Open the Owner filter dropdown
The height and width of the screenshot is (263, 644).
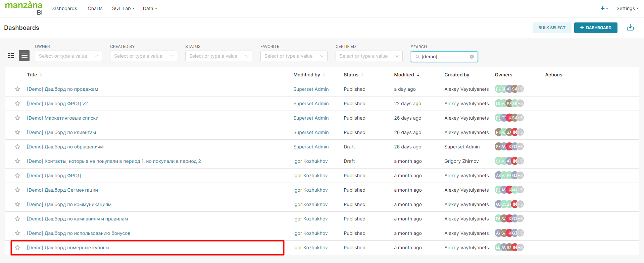pos(68,56)
